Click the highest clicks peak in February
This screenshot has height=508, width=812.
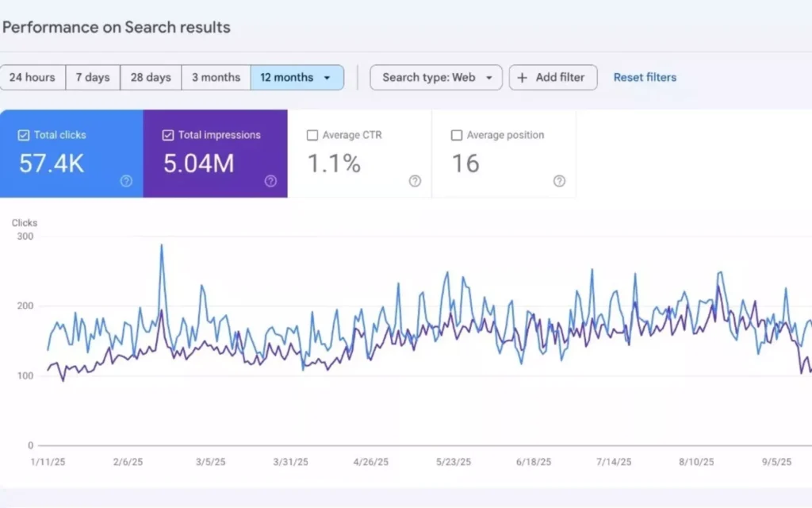162,245
